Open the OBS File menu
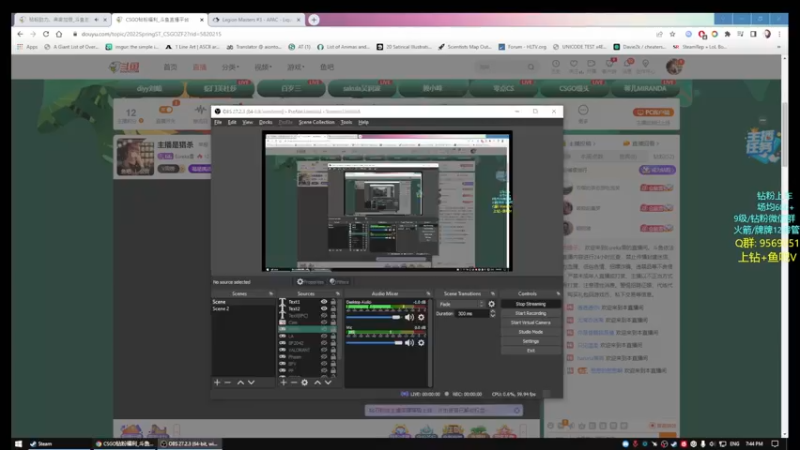The width and height of the screenshot is (800, 450). pos(218,122)
